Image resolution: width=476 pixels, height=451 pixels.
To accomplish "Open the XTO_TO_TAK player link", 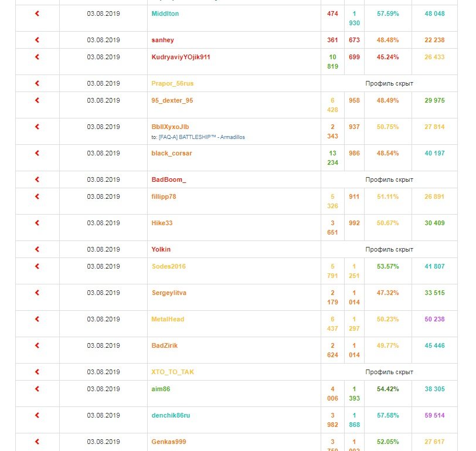I will tap(173, 372).
